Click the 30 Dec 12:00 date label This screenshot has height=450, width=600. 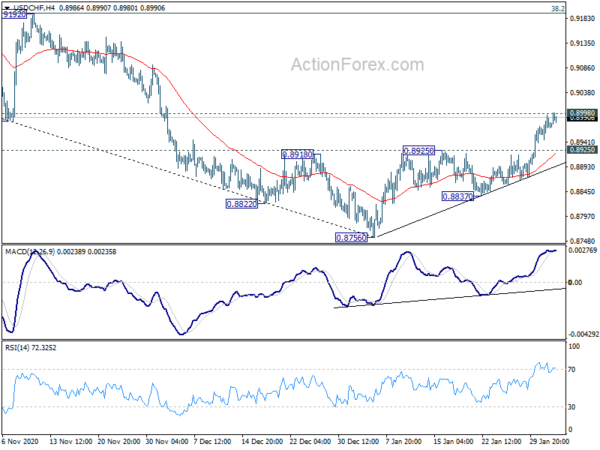358,441
